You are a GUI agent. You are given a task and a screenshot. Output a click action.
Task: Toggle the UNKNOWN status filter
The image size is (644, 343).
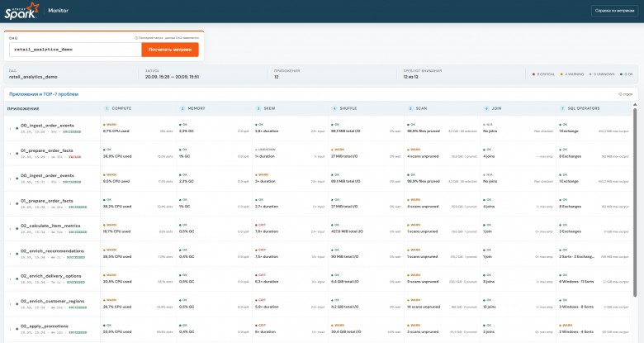click(x=602, y=74)
